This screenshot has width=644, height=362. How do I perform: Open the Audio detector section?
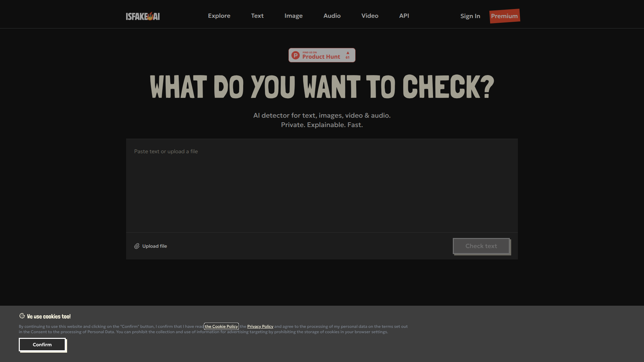[332, 16]
